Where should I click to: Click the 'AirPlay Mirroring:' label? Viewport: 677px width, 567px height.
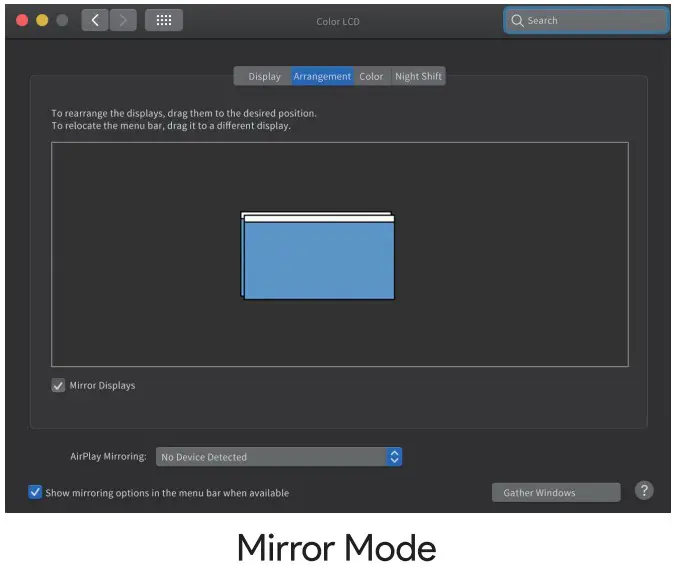coord(108,456)
